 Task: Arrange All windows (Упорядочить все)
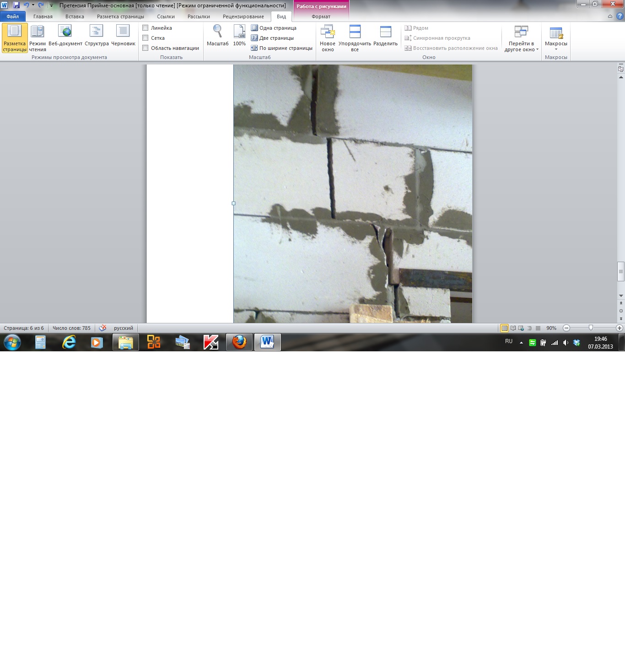[355, 38]
